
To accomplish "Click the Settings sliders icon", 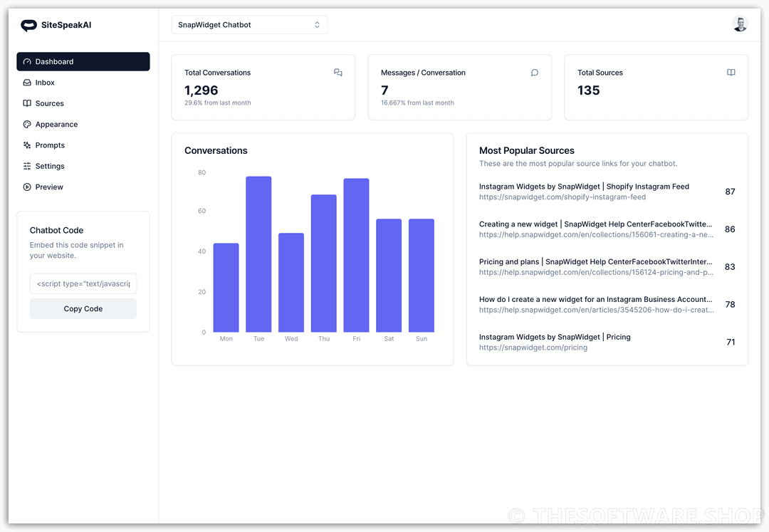I will coord(27,166).
